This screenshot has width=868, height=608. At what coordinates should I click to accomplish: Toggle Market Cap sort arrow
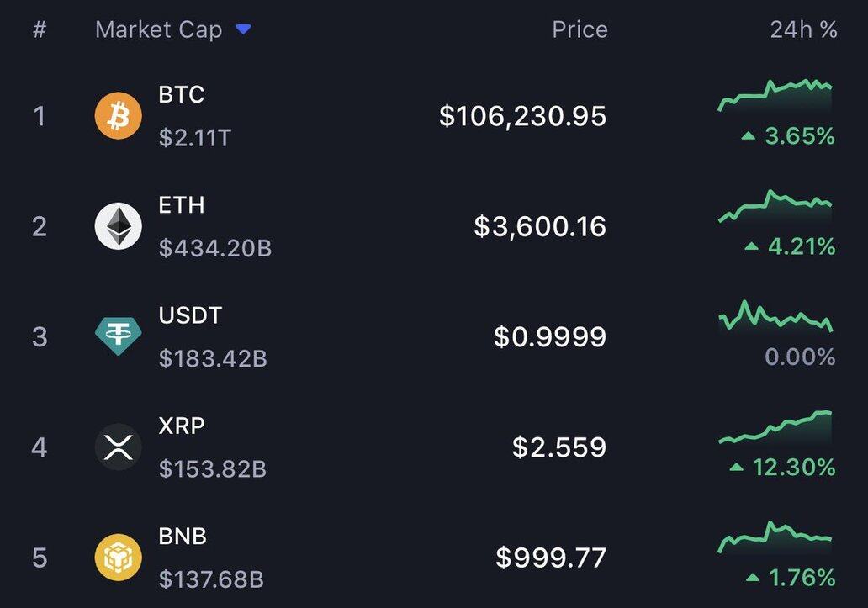click(x=243, y=29)
